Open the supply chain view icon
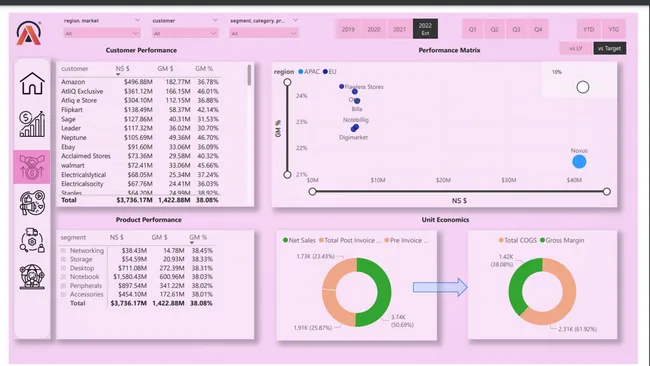This screenshot has width=650, height=366. coord(32,240)
